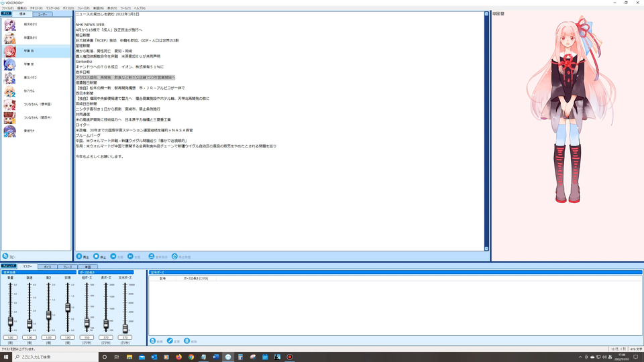Open the ツール(T) menu
This screenshot has height=362, width=644.
[x=125, y=8]
